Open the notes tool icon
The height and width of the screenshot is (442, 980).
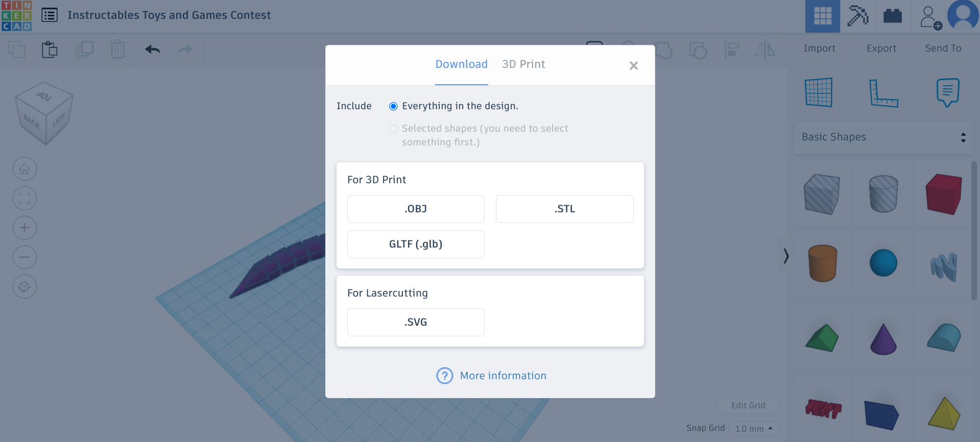(x=948, y=92)
